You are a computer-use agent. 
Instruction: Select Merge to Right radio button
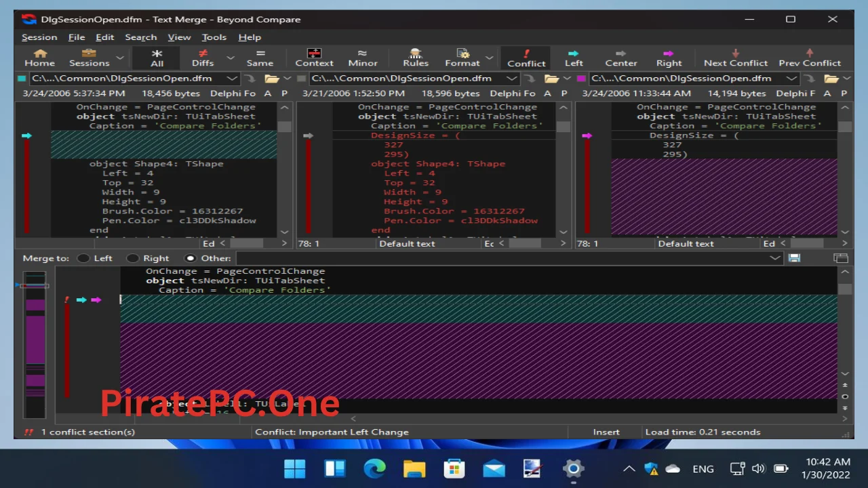[133, 258]
